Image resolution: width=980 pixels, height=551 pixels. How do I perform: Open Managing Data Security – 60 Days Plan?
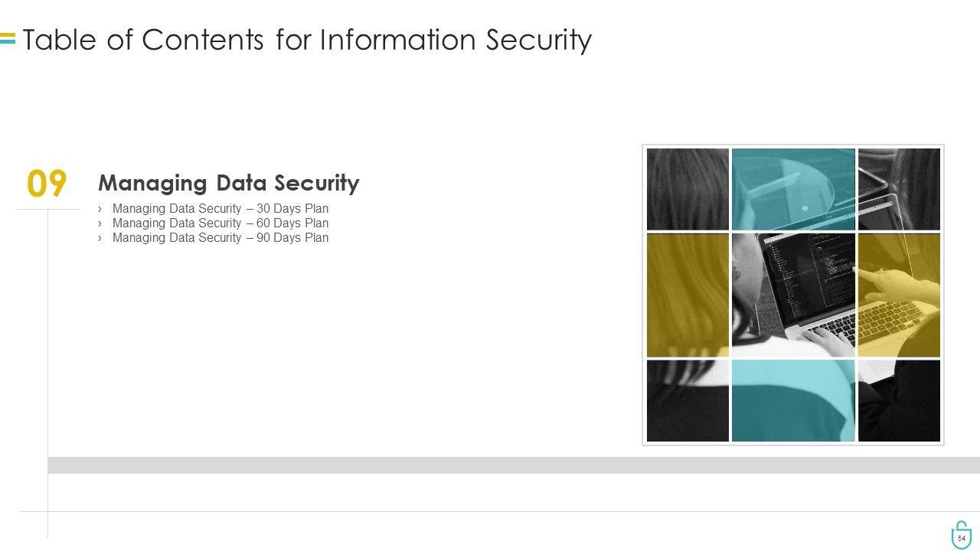pyautogui.click(x=220, y=223)
